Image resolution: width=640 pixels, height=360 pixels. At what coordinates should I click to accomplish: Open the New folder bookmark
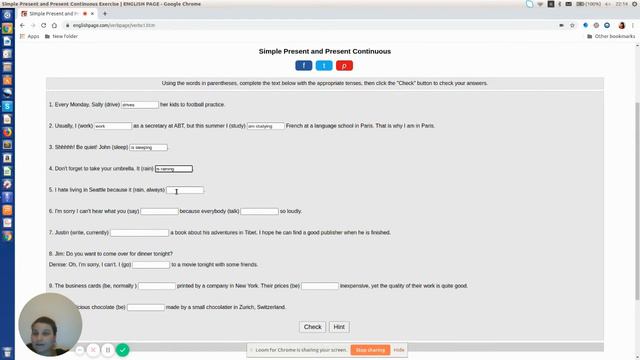point(61,36)
